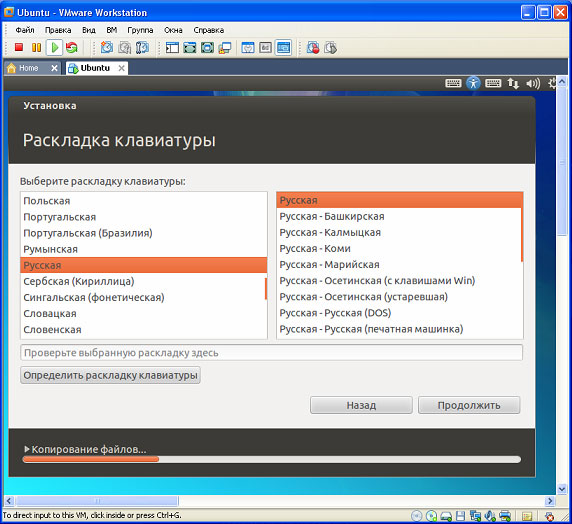
Task: Open the Правка menu
Action: tap(58, 30)
